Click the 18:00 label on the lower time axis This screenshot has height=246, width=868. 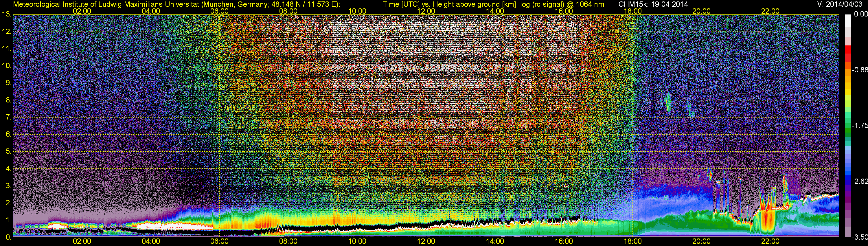[x=632, y=242]
